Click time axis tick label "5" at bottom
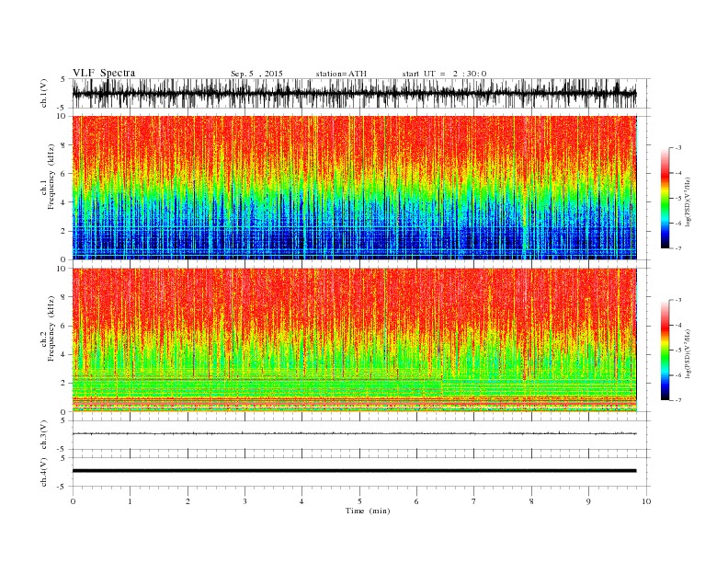 click(x=359, y=501)
